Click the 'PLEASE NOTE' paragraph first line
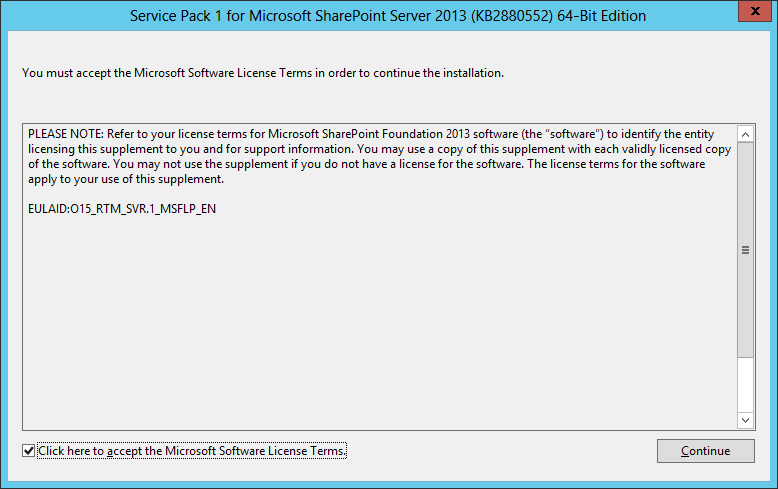778x489 pixels. pos(371,134)
